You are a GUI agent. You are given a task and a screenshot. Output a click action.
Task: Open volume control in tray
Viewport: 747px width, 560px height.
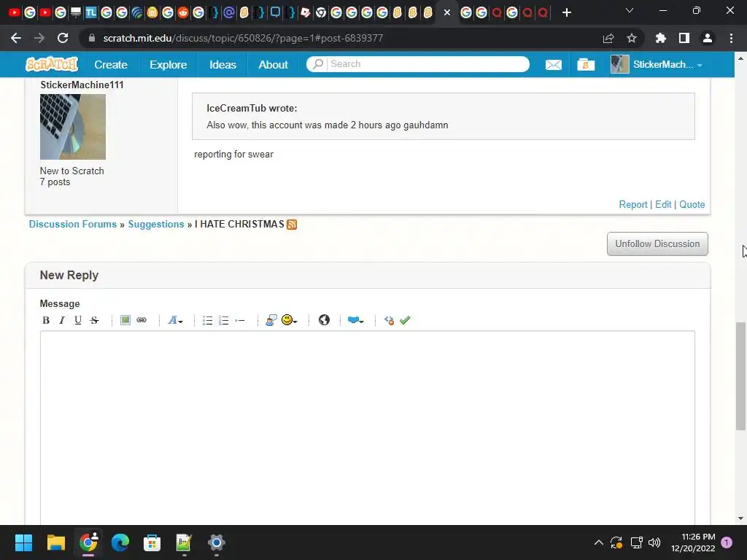[x=654, y=542]
